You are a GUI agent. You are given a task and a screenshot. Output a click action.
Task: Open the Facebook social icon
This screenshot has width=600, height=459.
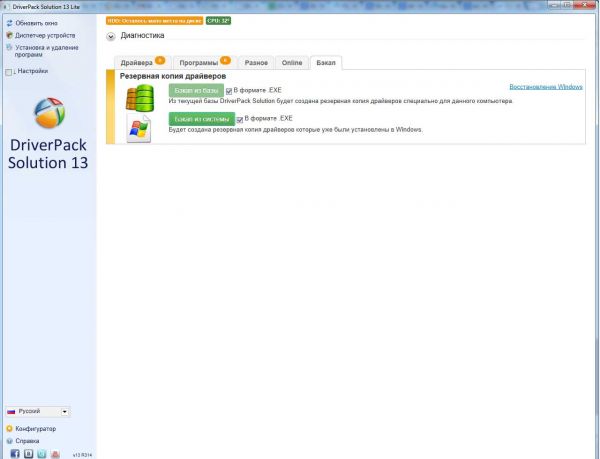(15, 454)
